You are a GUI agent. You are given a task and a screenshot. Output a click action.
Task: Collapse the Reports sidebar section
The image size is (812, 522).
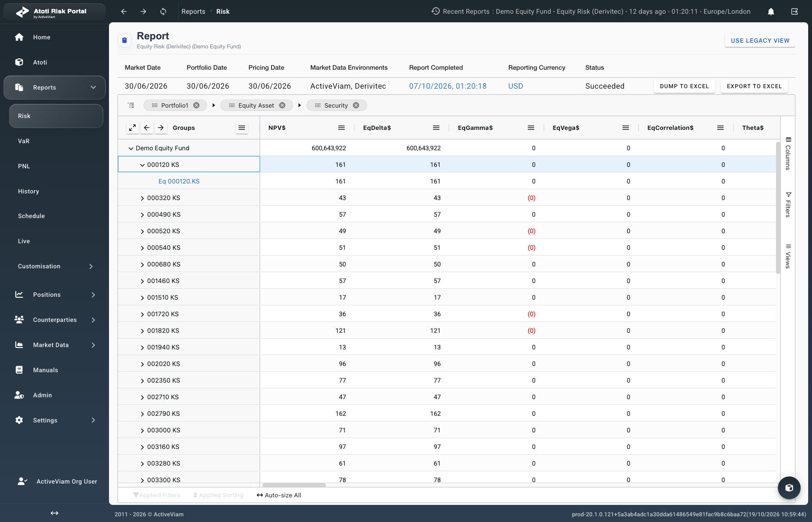click(93, 87)
